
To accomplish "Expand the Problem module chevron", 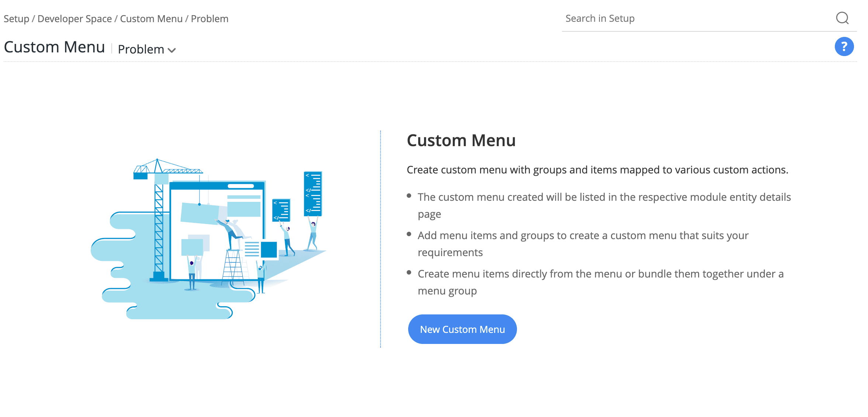I will [x=172, y=50].
